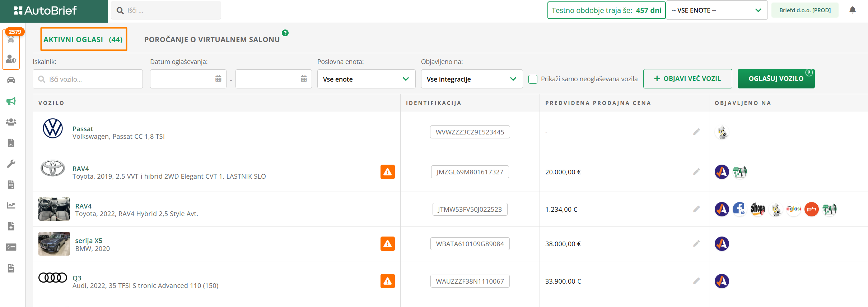Enable 'Prikaži samo neoglaševana vozila' checkbox
The image size is (868, 307).
click(x=533, y=79)
